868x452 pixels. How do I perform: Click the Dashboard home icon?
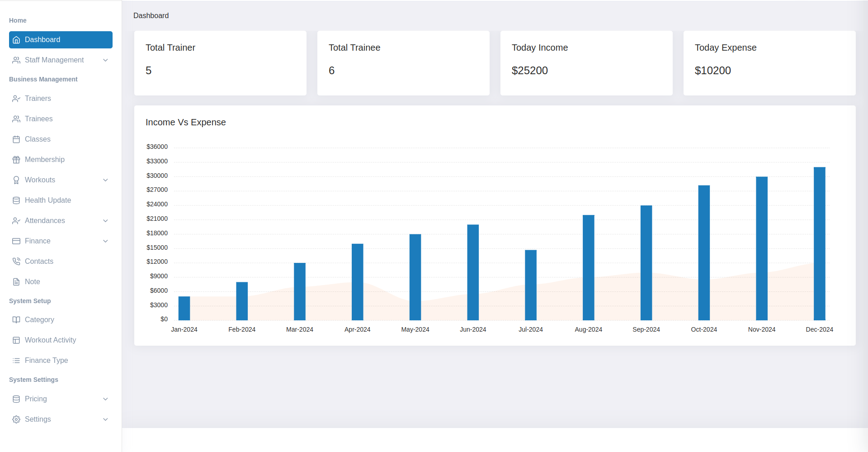pos(16,40)
